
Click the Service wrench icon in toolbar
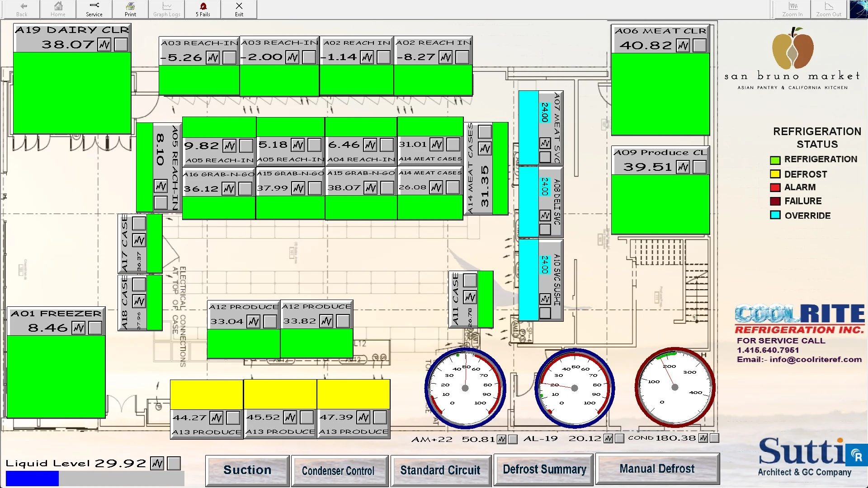point(94,9)
